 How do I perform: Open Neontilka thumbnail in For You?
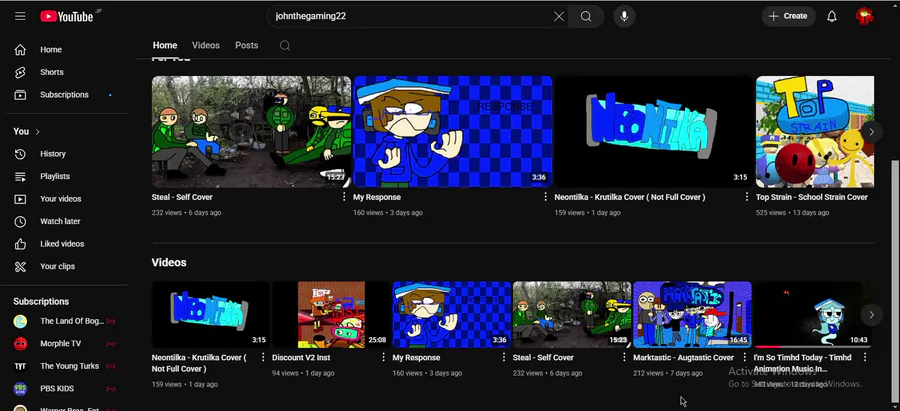[x=654, y=132]
